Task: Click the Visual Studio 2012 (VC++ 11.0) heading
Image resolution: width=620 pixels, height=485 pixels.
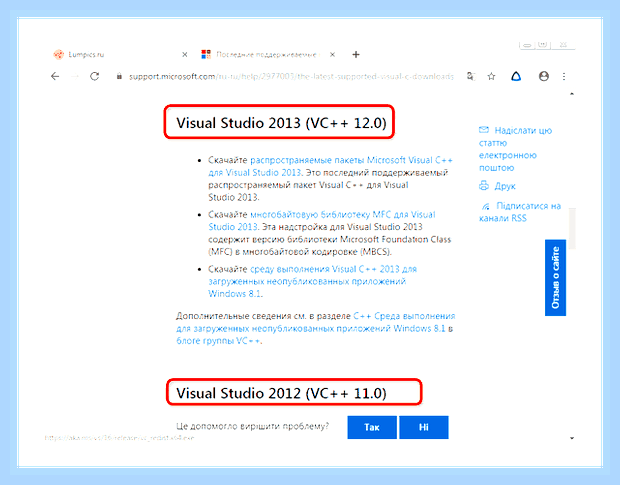Action: (x=281, y=393)
